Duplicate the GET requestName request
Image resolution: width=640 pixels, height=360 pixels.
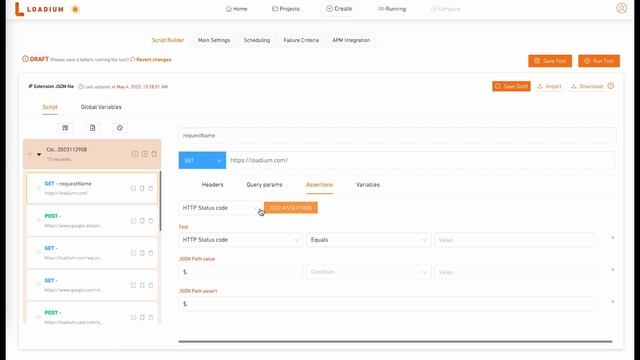(142, 188)
